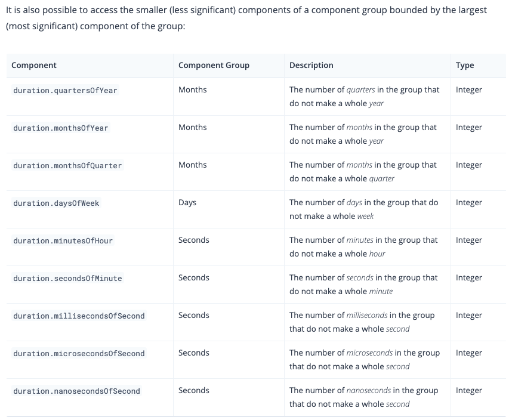Click the duration.millisecondsOfSecond code entry
Screen dimensions: 512x420
(x=79, y=316)
